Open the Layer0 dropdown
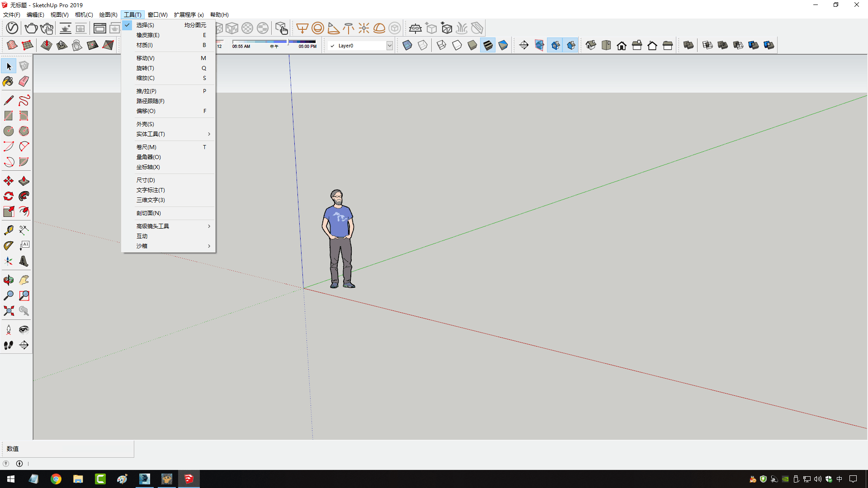 tap(389, 46)
